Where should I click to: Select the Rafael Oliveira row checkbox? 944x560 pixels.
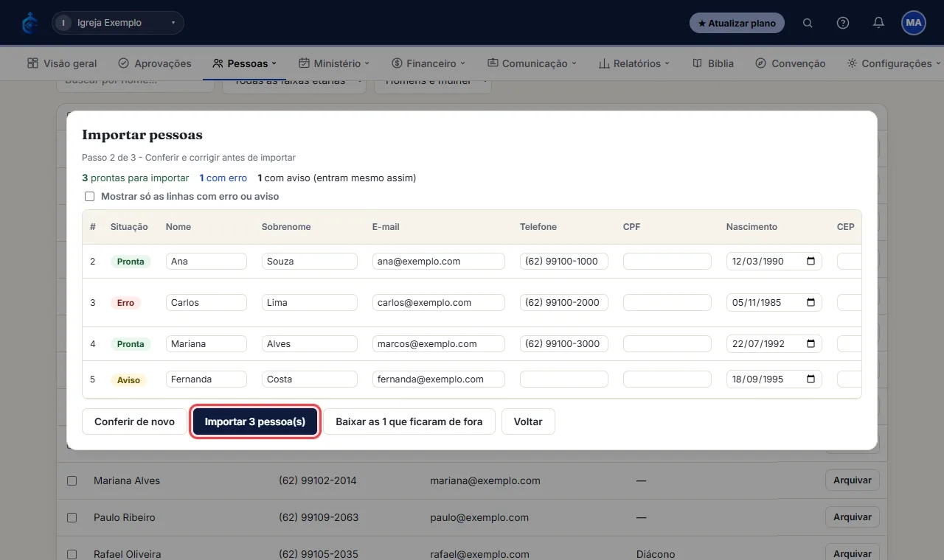(72, 554)
